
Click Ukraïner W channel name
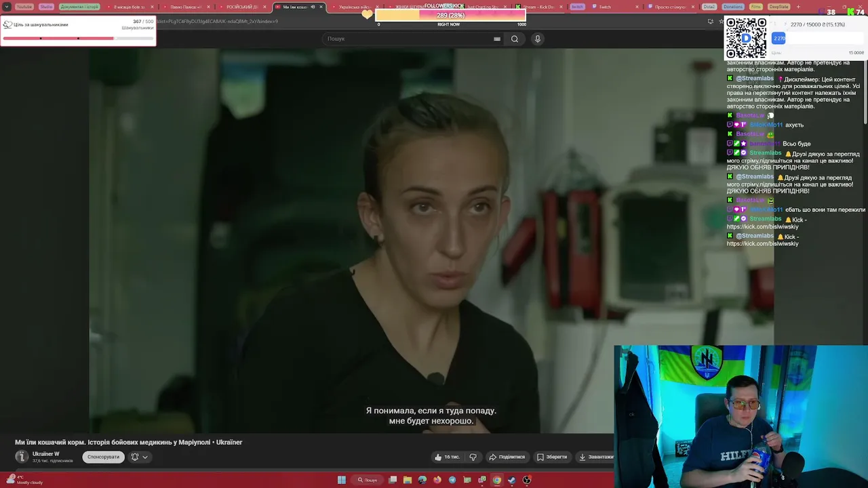(46, 454)
